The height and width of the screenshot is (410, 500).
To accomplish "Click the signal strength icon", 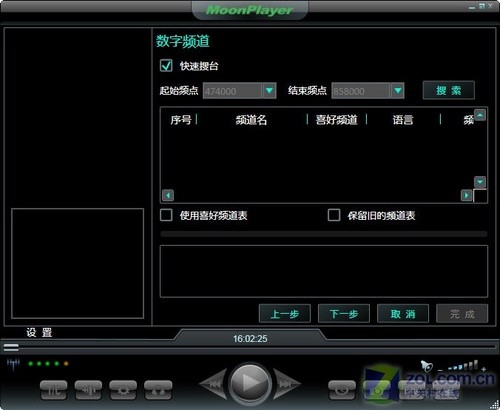I will pyautogui.click(x=13, y=364).
